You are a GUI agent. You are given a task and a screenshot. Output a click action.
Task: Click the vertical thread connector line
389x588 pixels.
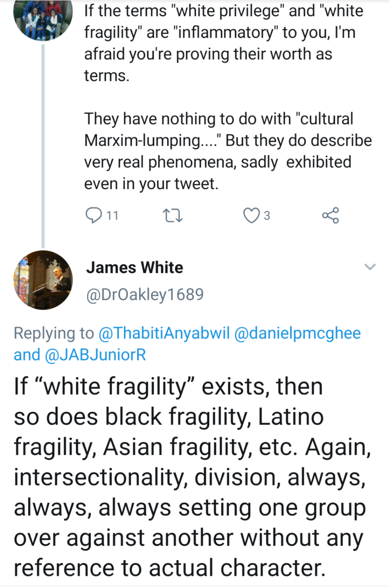[43, 144]
